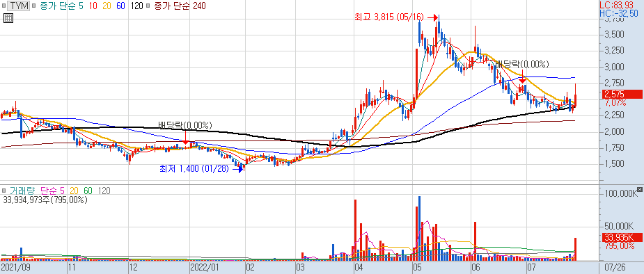Viewport: 644px width, 274px height.
Task: Toggle the 거래량 indicator square marker
Action: [x=3, y=191]
